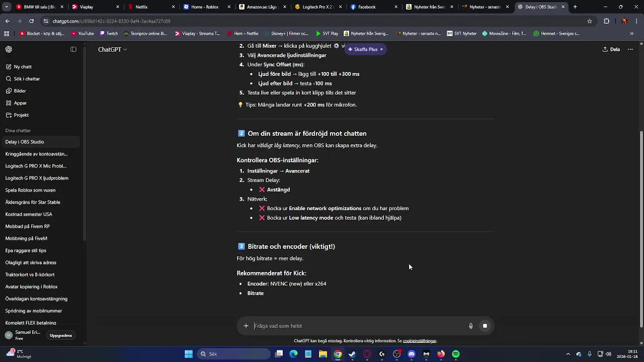Click the taskbar Sök search box
The height and width of the screenshot is (362, 644).
pos(233,354)
